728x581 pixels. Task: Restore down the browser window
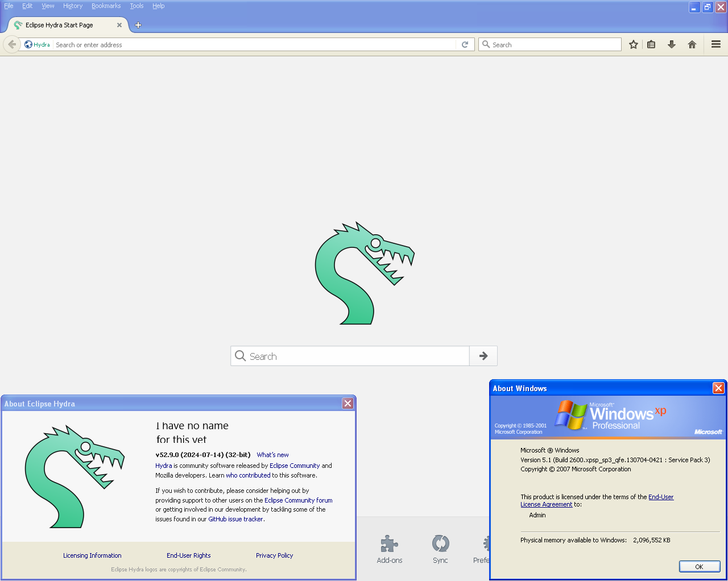[x=708, y=7]
